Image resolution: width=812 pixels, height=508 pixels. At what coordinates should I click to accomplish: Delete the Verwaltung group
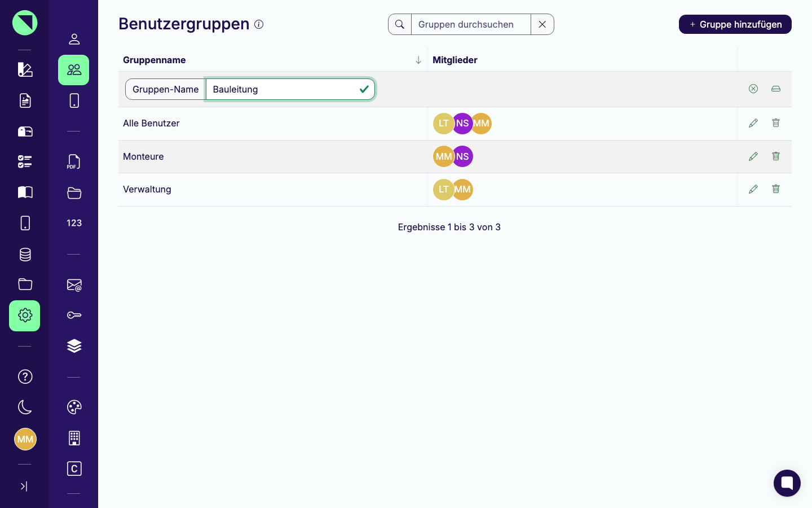[776, 189]
